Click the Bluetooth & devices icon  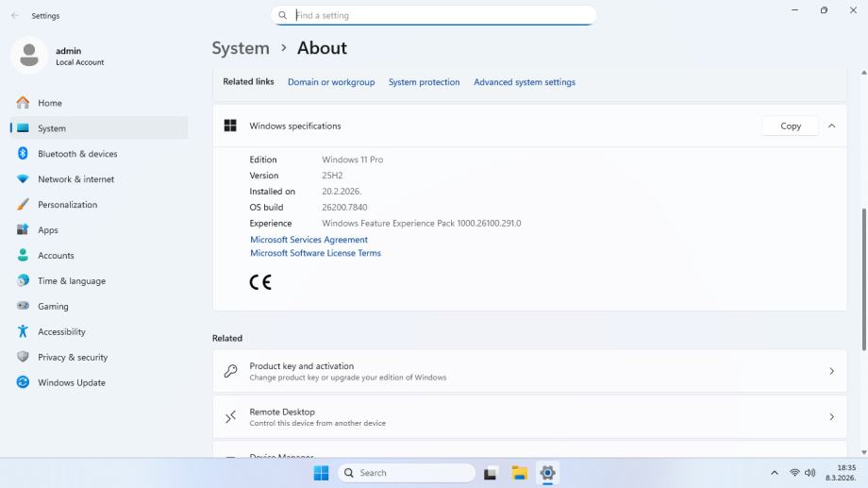coord(23,154)
